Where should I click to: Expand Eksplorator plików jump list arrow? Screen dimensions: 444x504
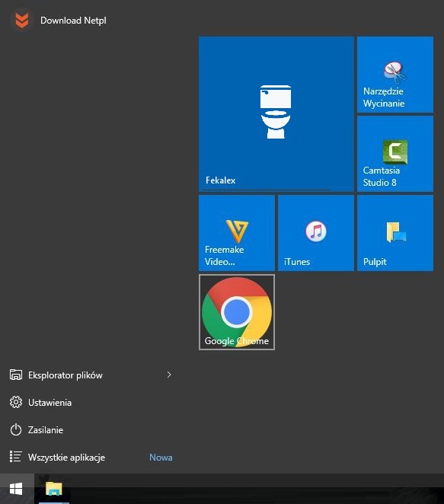[x=169, y=375]
